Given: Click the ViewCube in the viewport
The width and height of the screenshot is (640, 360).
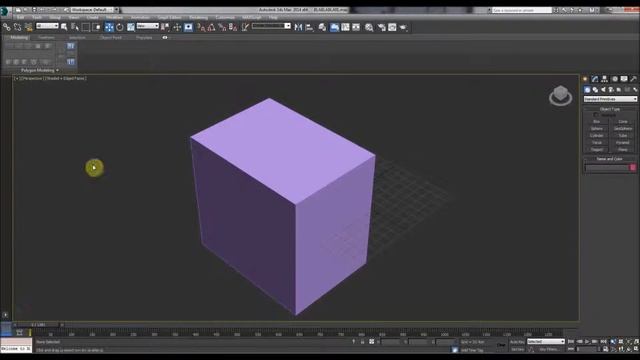Looking at the screenshot, I should pyautogui.click(x=560, y=96).
